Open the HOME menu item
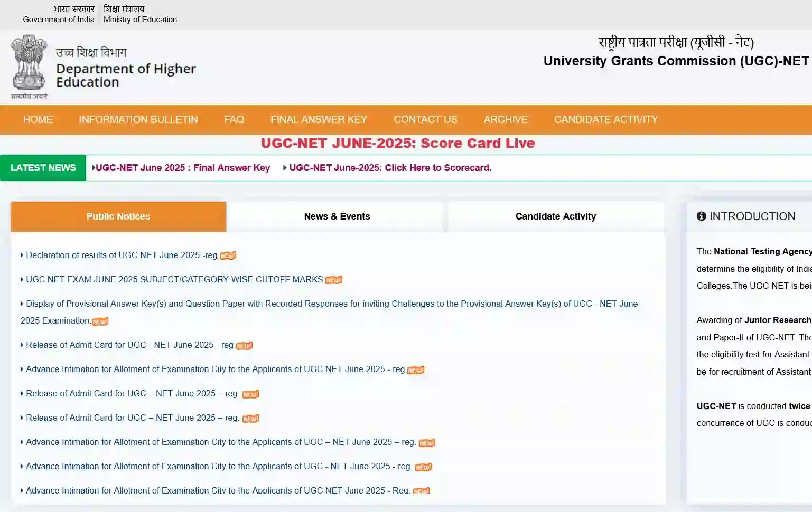This screenshot has height=512, width=812. [x=38, y=120]
